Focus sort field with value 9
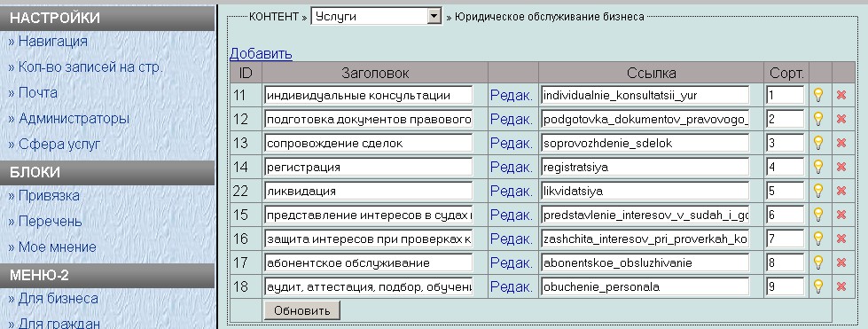The height and width of the screenshot is (329, 868). tap(786, 286)
